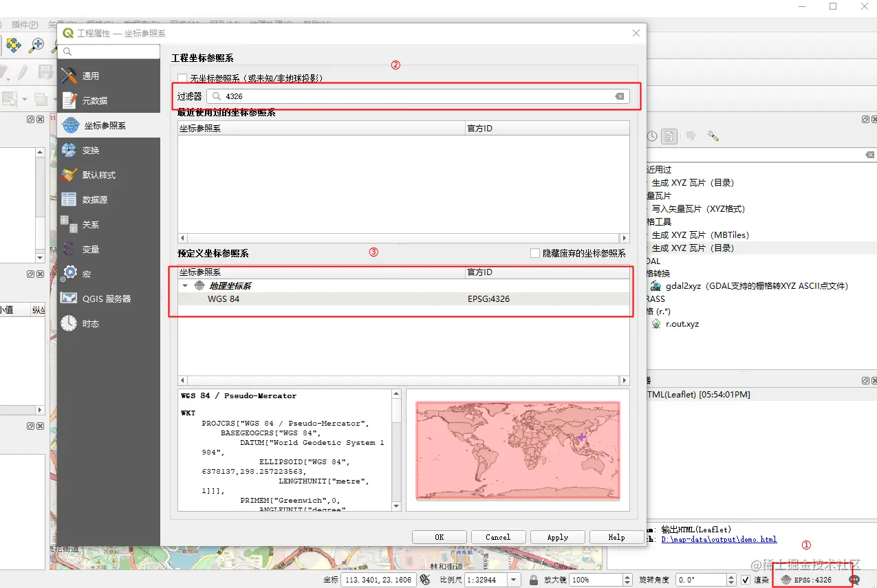
Task: Select 生成 XYZ 瓦片（MBTiles） algorithm
Action: point(700,235)
